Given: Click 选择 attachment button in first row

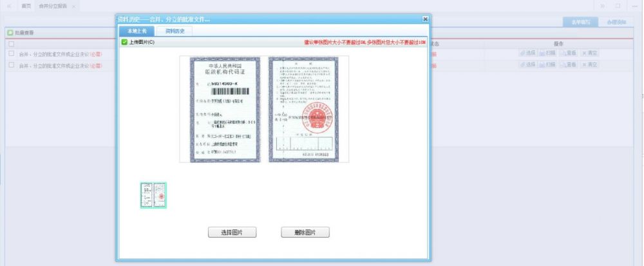Looking at the screenshot, I should (x=528, y=53).
